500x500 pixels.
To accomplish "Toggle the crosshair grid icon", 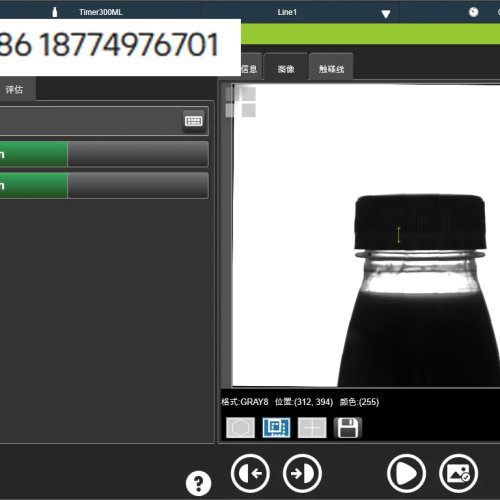I will coord(312,428).
